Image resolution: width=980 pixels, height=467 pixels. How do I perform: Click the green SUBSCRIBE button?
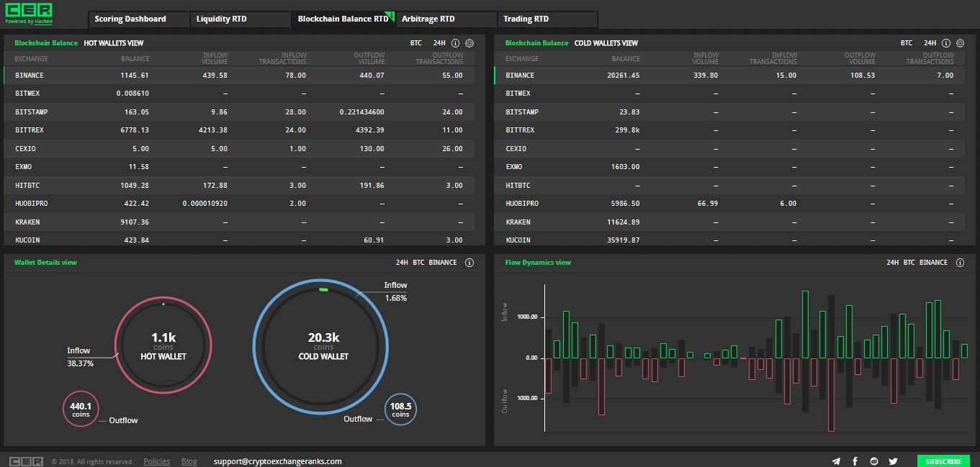pyautogui.click(x=943, y=461)
